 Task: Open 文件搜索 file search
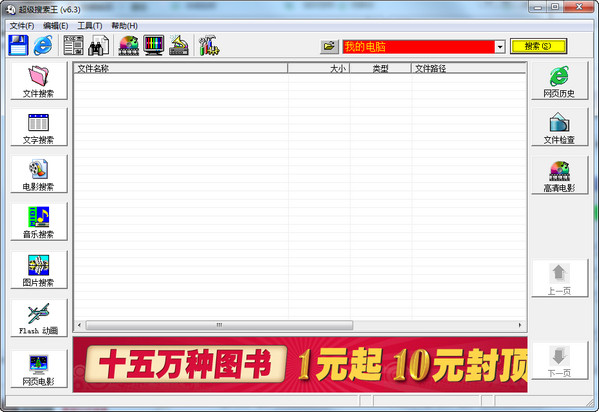39,81
